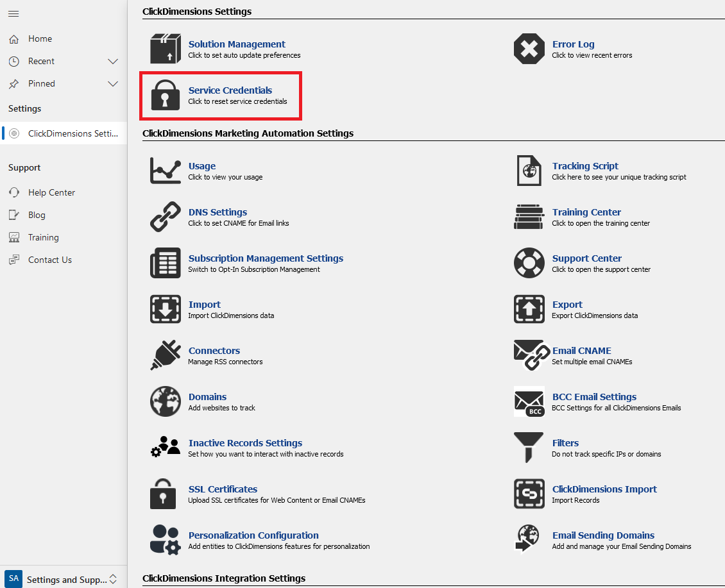The image size is (725, 588).
Task: Click the BCC Email Settings envelope icon
Action: point(529,401)
